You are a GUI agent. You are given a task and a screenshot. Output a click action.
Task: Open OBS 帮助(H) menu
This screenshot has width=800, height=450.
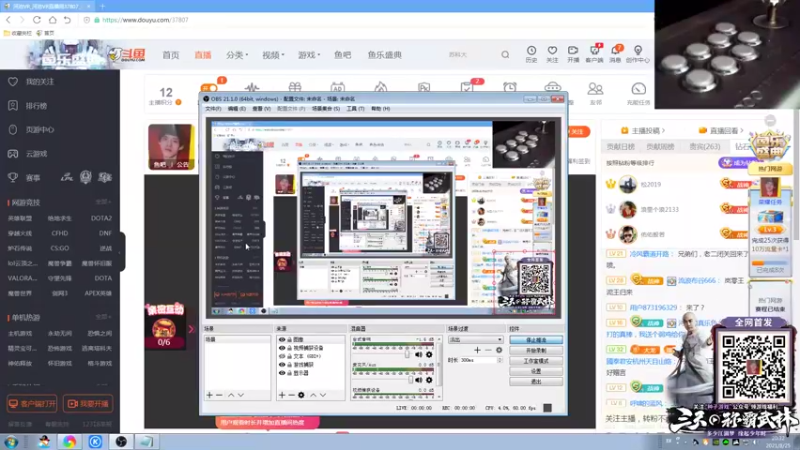coord(381,109)
